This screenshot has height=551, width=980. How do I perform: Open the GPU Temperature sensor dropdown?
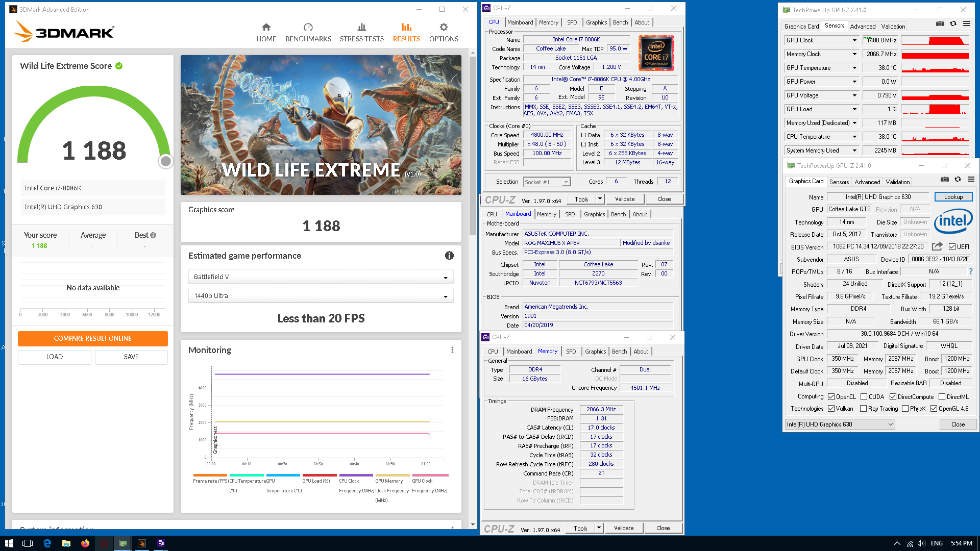[854, 68]
